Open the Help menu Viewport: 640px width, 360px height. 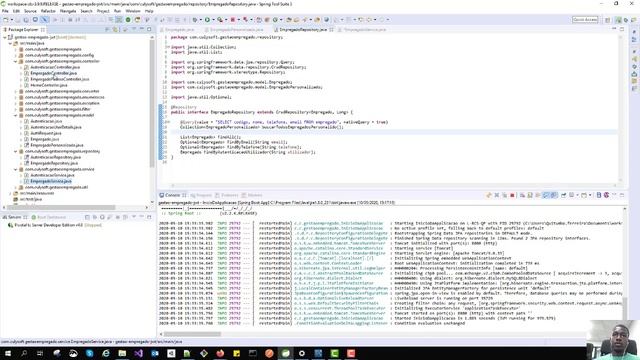pyautogui.click(x=149, y=11)
